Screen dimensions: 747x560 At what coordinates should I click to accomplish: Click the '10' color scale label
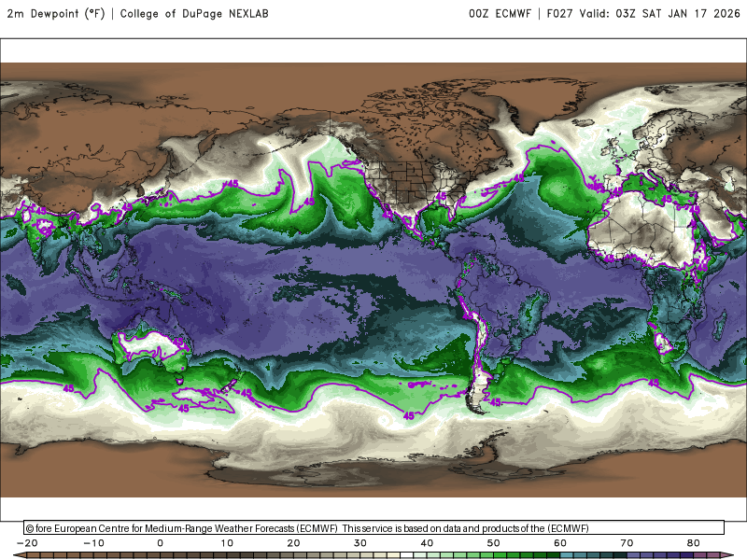click(x=227, y=543)
